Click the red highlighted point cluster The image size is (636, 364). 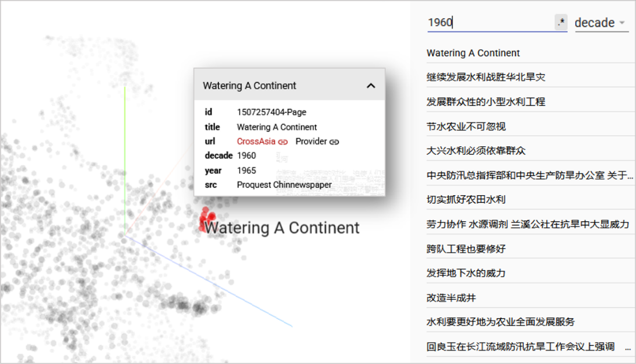pos(205,218)
